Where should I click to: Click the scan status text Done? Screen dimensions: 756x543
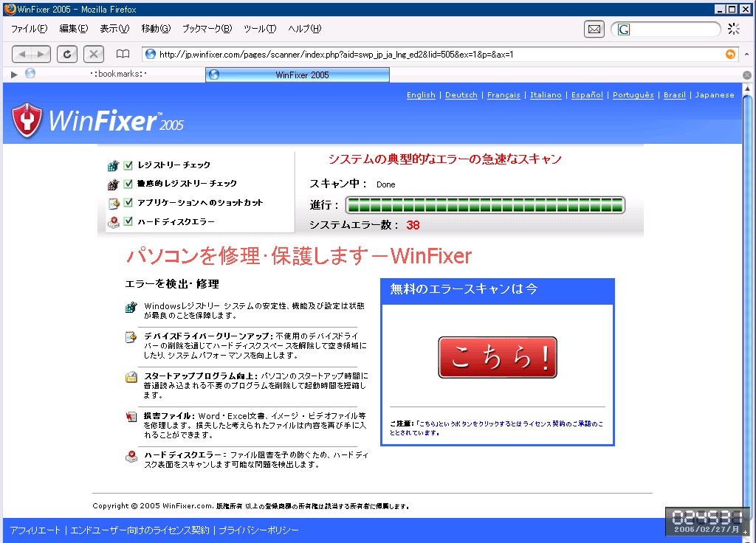click(x=385, y=184)
